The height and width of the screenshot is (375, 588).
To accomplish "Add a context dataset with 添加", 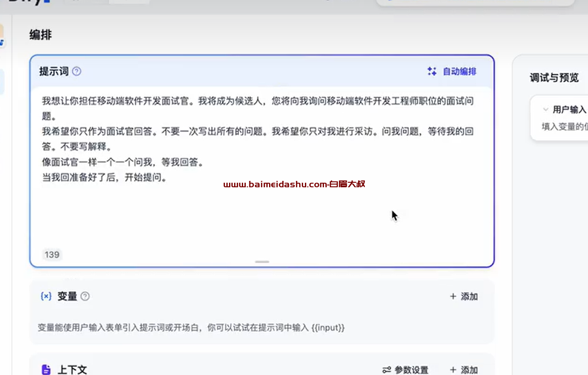I will click(x=463, y=370).
